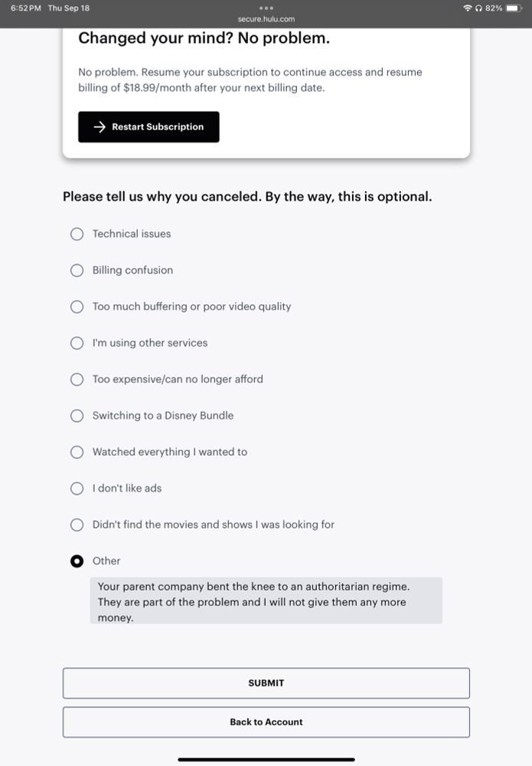Choose Switching to a Disney Bundle
532x766 pixels.
click(x=77, y=416)
